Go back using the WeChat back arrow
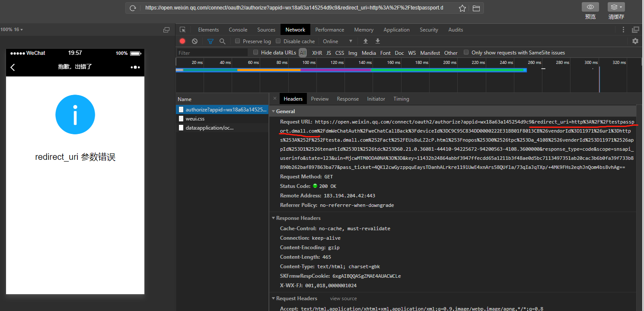Viewport: 644px width, 311px height. coord(13,67)
